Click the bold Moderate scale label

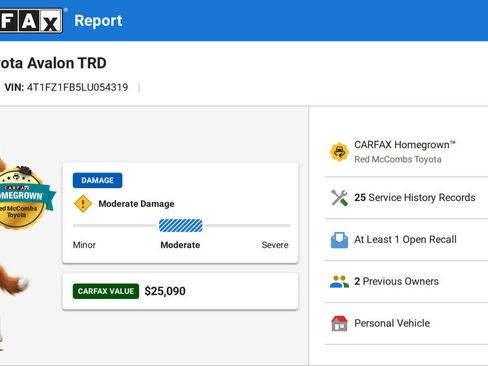click(x=180, y=245)
